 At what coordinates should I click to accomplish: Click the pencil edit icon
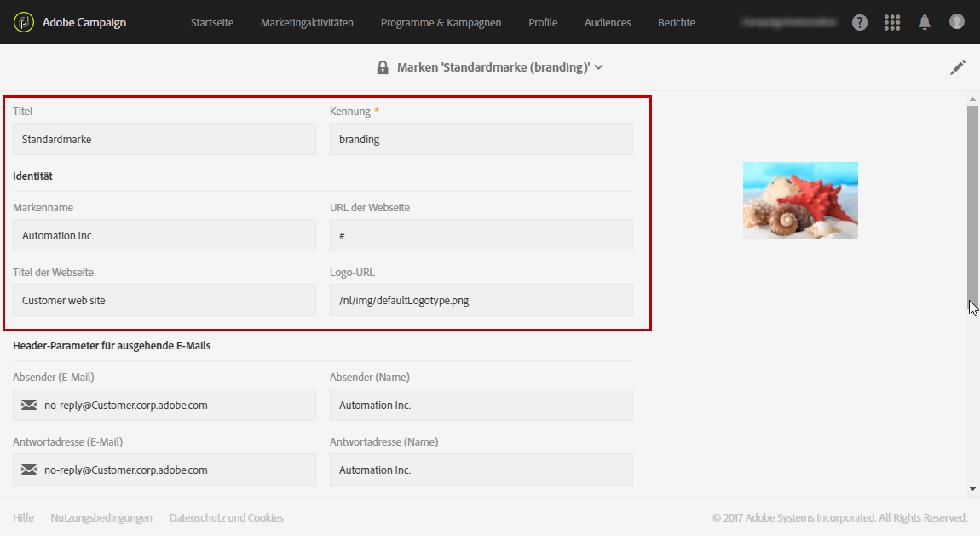point(958,67)
